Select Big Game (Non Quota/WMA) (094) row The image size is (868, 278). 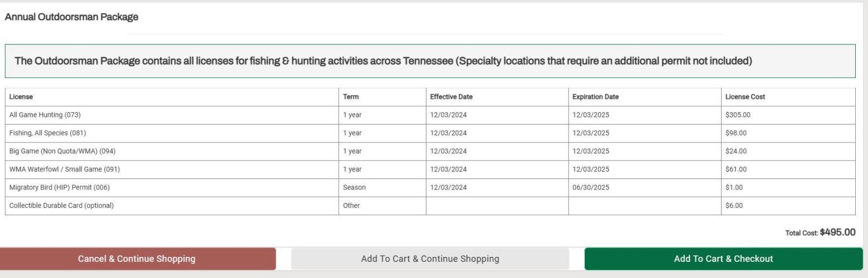[x=430, y=151]
